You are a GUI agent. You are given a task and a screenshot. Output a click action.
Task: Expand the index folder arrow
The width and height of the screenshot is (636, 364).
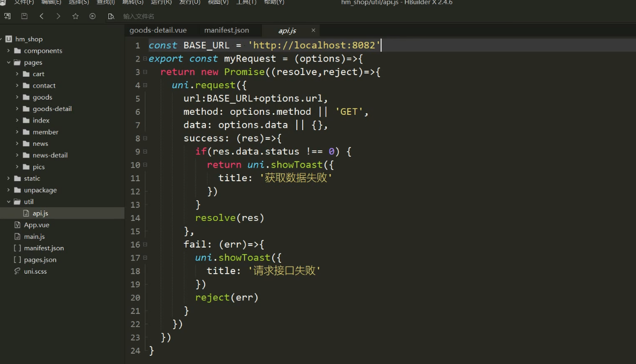tap(17, 120)
